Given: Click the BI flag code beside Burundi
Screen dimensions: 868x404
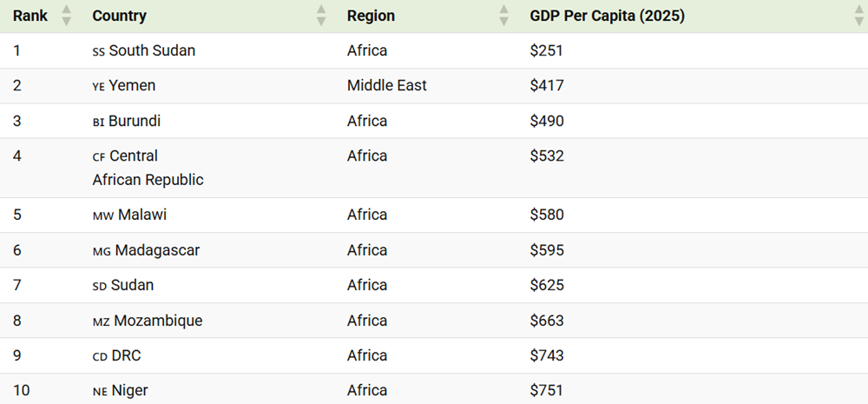Looking at the screenshot, I should (98, 122).
